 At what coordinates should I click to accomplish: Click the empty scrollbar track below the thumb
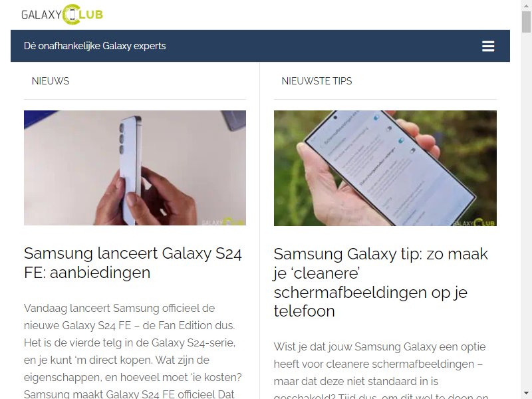pyautogui.click(x=526, y=210)
